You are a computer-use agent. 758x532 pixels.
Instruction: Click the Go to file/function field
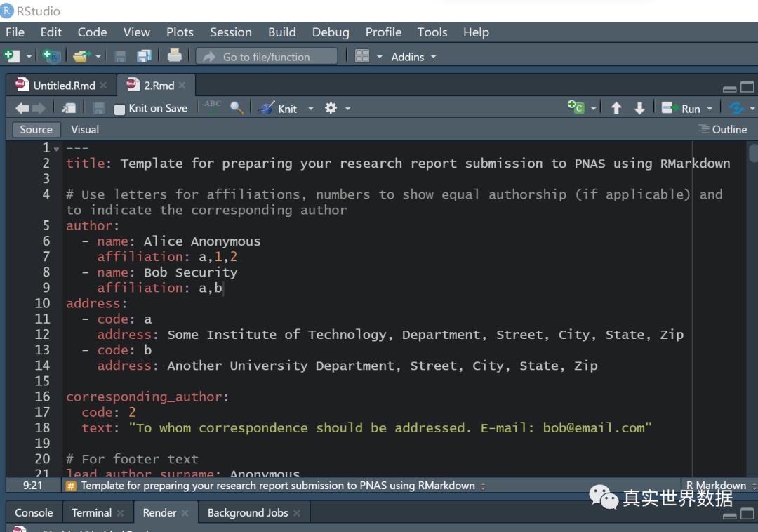pos(267,57)
